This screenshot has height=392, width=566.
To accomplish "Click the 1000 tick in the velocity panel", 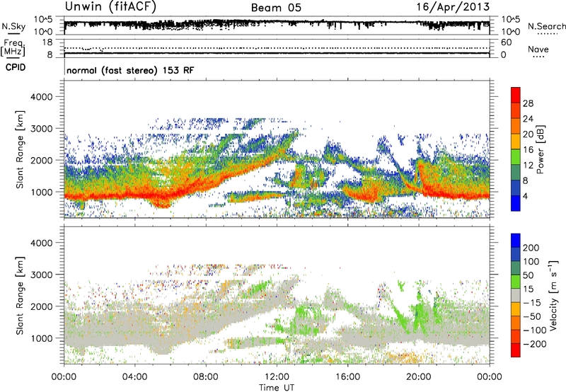I will [42, 338].
